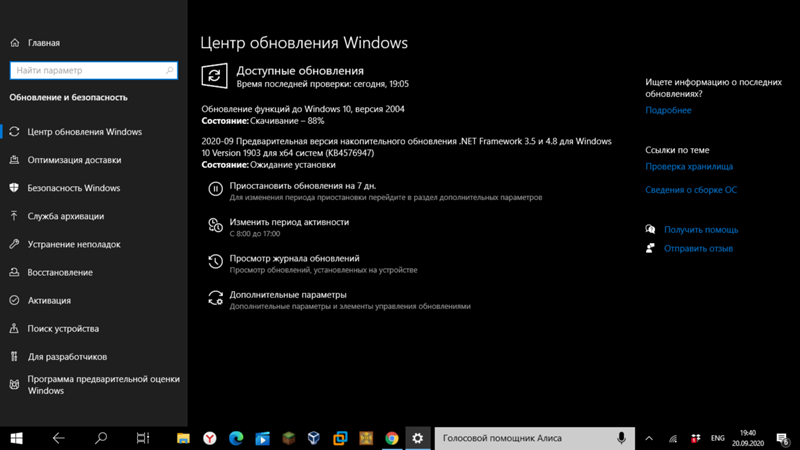Open the Windows Start menu
800x450 pixels.
pos(16,438)
